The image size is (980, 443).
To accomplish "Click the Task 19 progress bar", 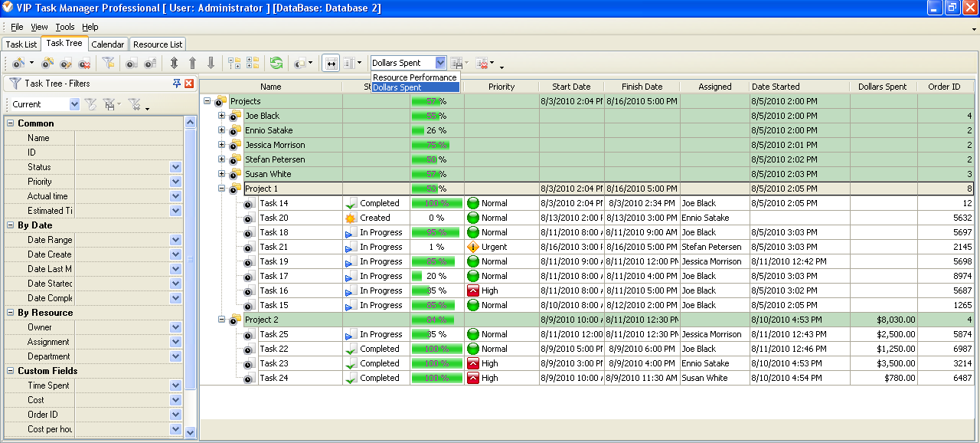I will click(x=436, y=261).
